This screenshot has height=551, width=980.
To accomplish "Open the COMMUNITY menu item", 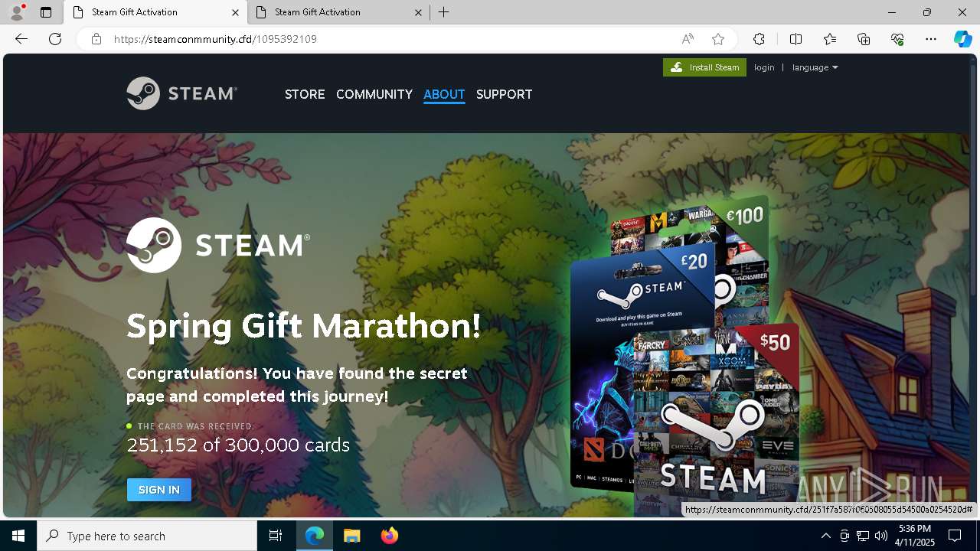I will point(374,94).
